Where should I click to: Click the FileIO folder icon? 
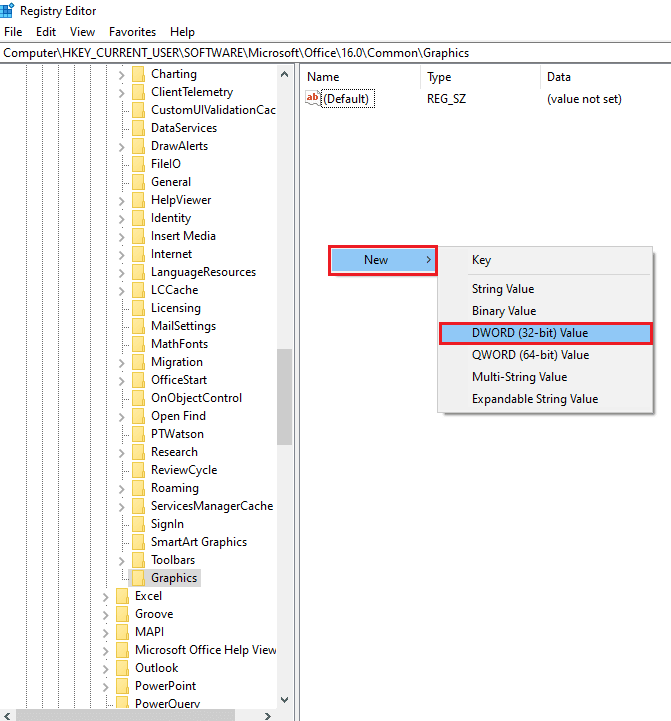tap(138, 164)
